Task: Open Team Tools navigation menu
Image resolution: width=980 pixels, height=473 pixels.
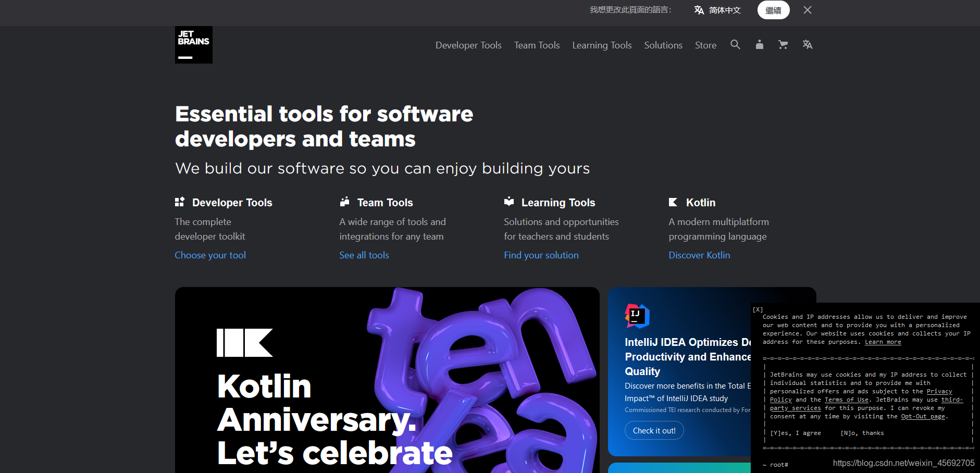Action: coord(537,45)
